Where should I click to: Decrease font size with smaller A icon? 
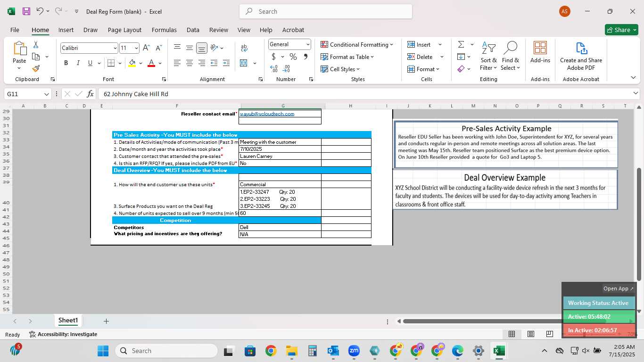[158, 48]
